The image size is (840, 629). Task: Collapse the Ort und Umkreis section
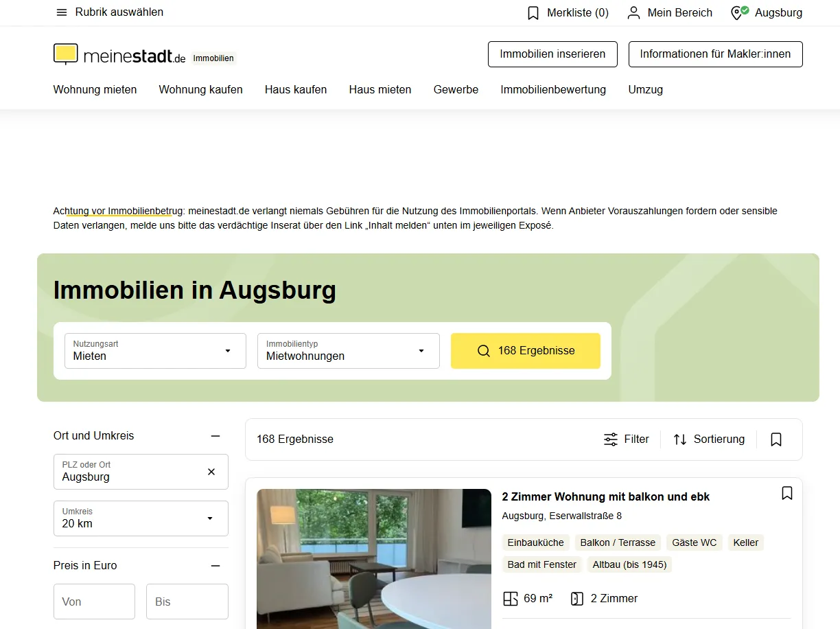pos(215,436)
